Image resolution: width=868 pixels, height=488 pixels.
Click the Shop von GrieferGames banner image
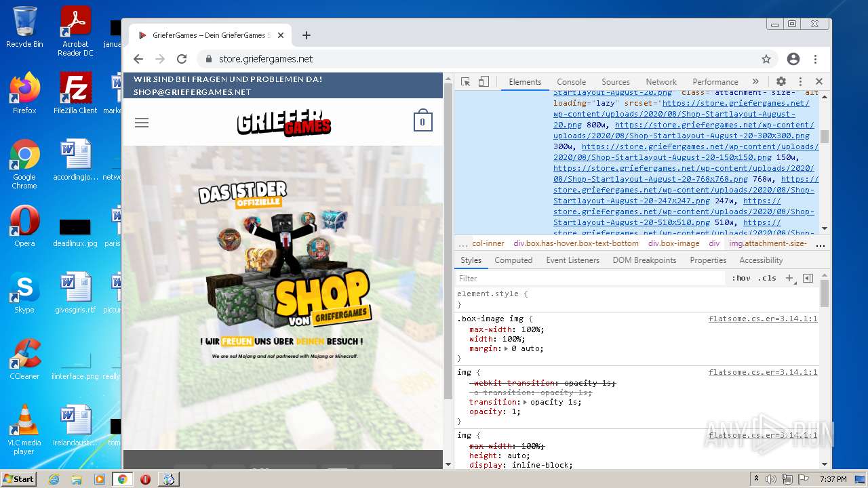point(284,271)
